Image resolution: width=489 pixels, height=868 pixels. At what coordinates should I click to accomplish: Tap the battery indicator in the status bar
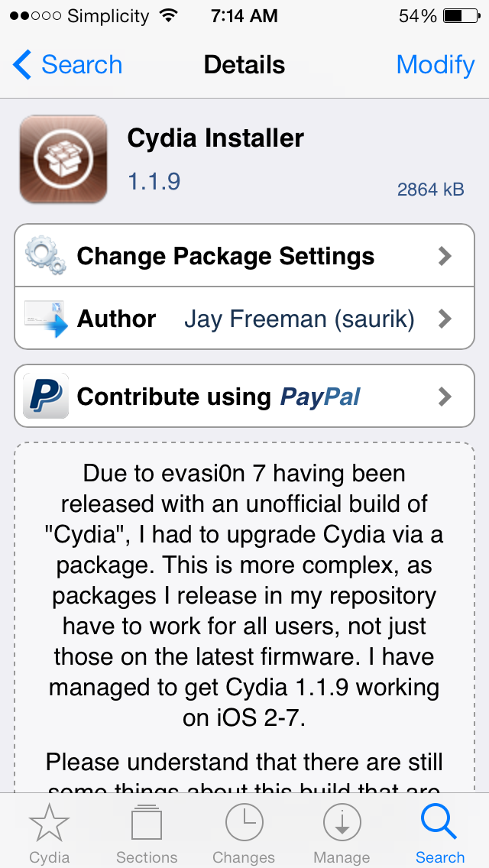tap(461, 16)
